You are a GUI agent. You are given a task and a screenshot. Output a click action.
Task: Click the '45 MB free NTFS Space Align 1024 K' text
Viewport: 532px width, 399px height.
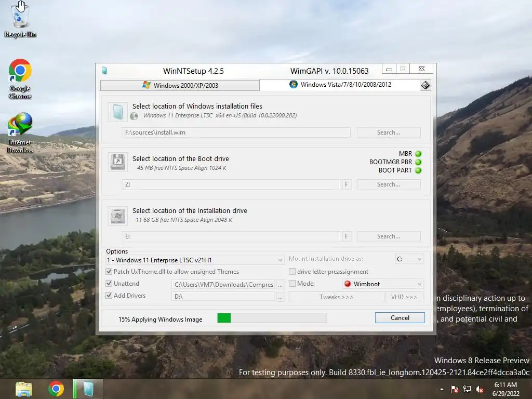182,168
